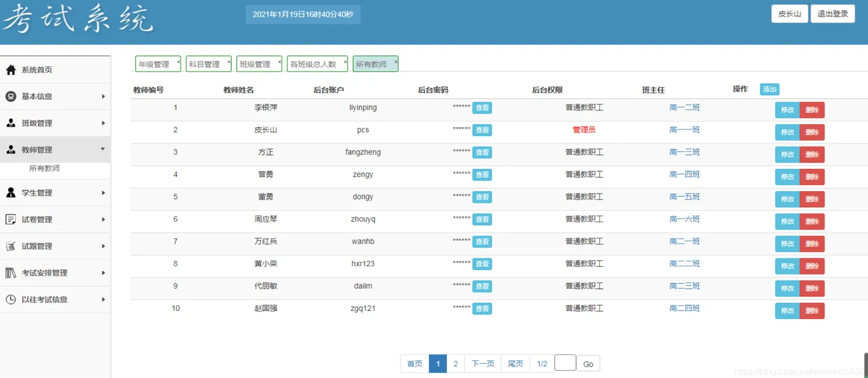Focus the page number input box
The width and height of the screenshot is (868, 378).
[x=565, y=362]
